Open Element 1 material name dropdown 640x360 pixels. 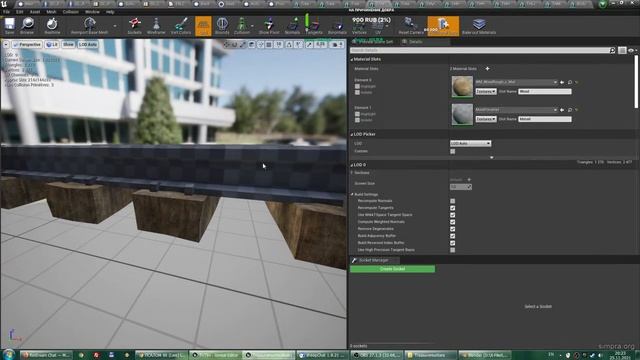(516, 110)
